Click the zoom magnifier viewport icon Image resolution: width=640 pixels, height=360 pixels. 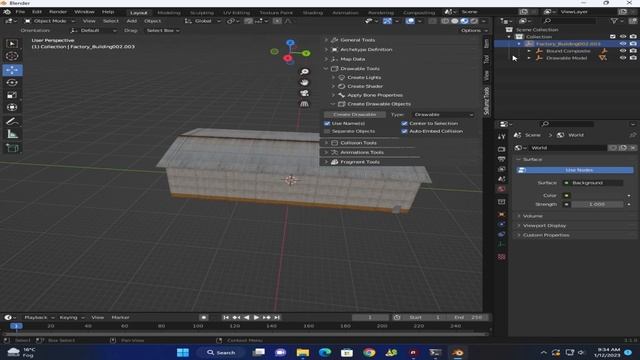click(x=304, y=72)
